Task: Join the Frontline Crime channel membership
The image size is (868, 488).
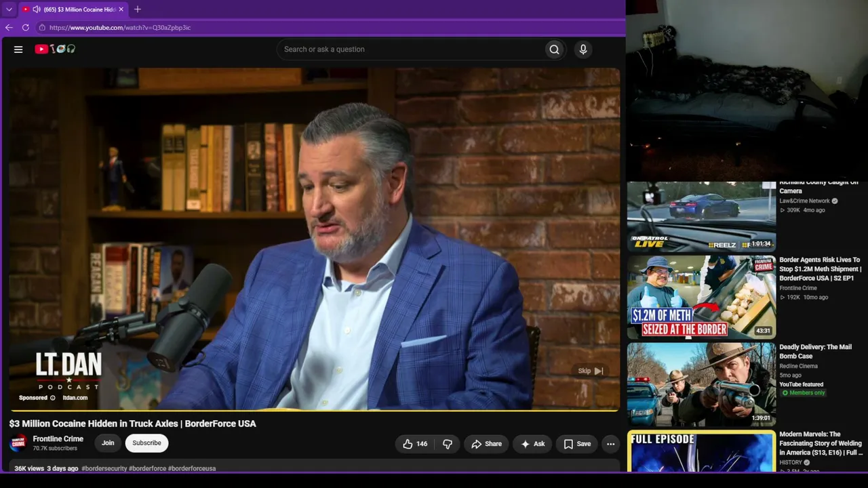Action: click(x=108, y=443)
